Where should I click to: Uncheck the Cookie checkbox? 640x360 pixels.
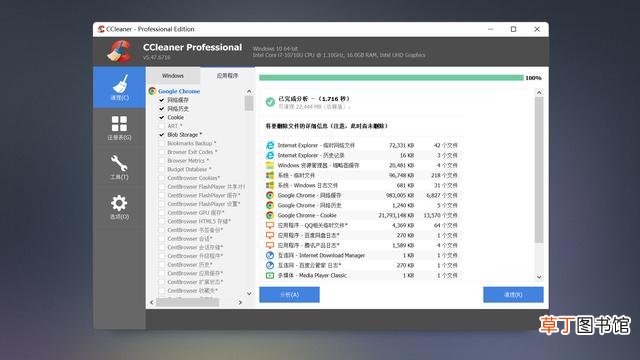coord(162,117)
